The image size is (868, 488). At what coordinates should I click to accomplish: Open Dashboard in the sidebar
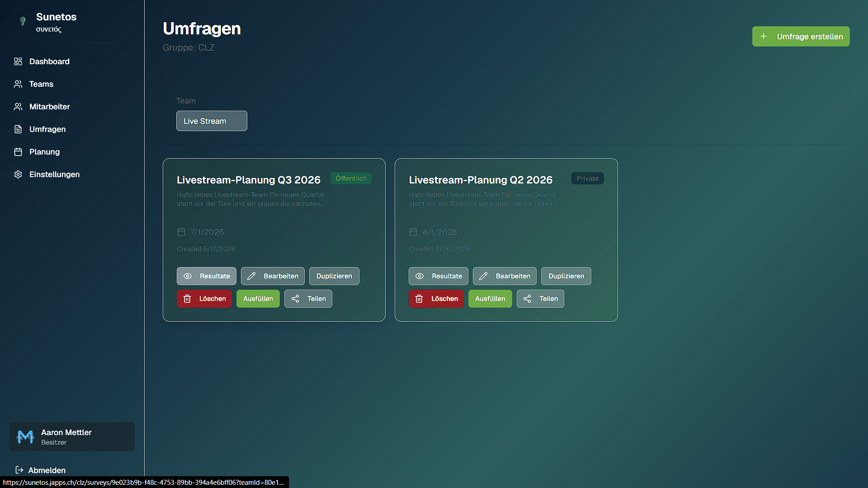pos(72,61)
